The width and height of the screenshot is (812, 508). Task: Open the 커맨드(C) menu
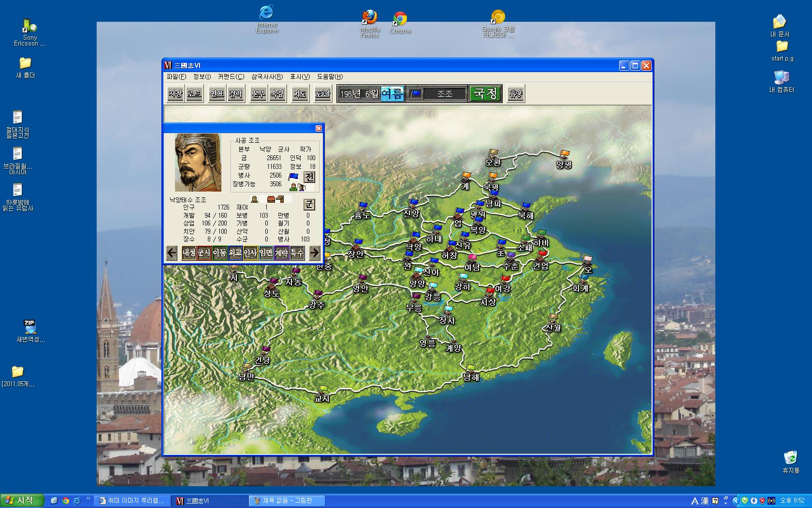[x=231, y=76]
